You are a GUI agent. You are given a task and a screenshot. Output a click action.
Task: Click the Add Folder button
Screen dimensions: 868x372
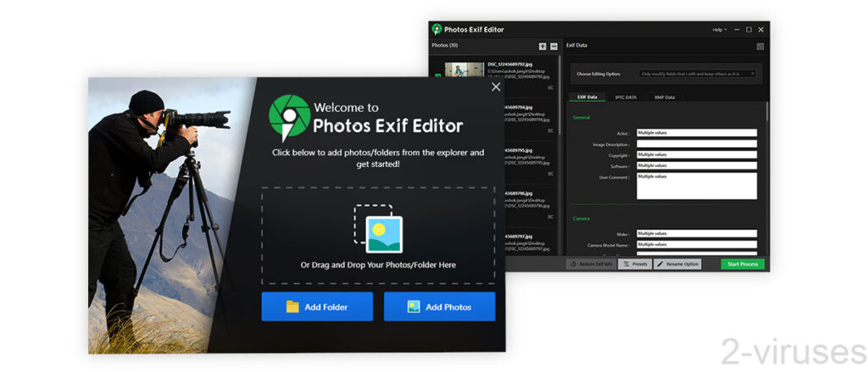click(317, 307)
